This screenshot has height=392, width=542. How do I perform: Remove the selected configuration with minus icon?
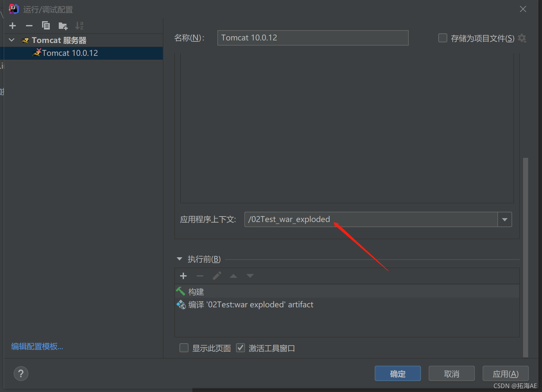[29, 26]
